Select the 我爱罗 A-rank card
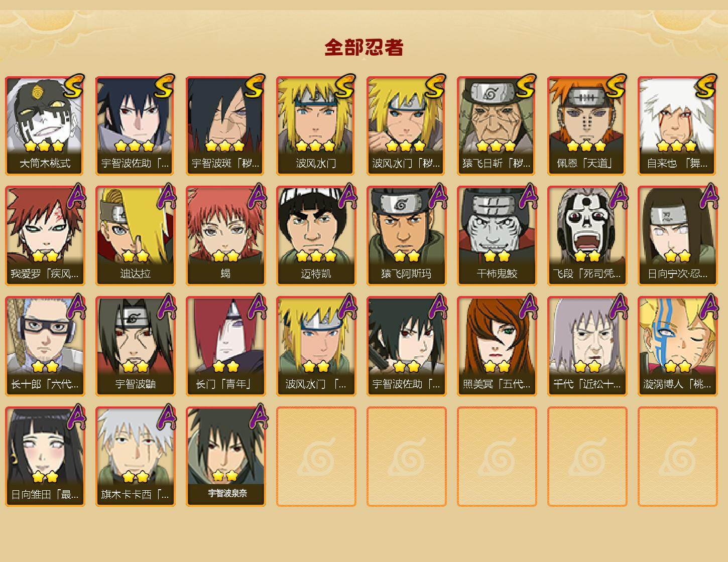The height and width of the screenshot is (562, 728). [x=45, y=236]
